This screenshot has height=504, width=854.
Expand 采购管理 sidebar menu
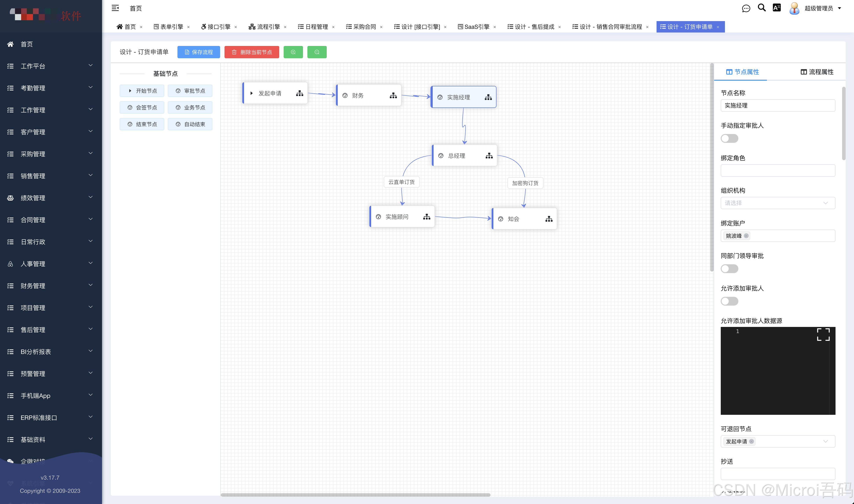click(51, 154)
